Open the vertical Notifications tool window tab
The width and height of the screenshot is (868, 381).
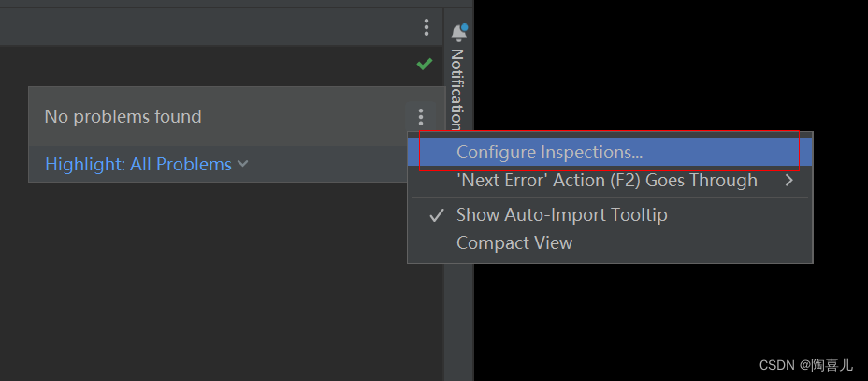[457, 89]
